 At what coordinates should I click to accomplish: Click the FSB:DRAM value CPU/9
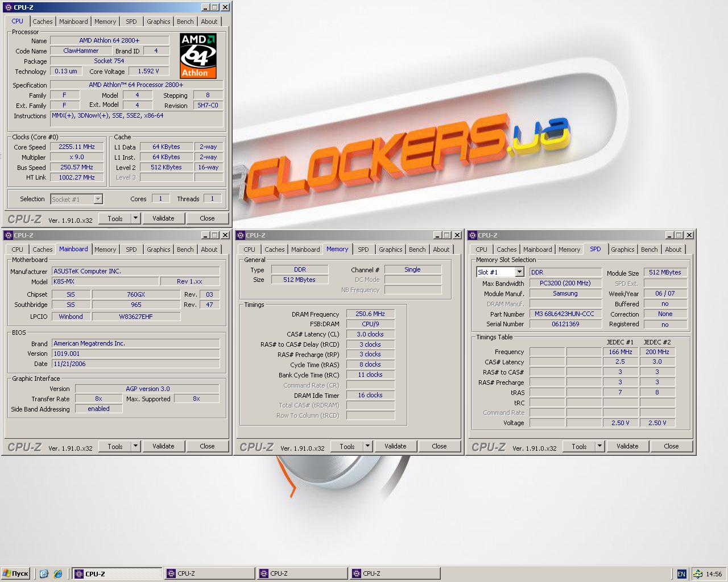(370, 324)
